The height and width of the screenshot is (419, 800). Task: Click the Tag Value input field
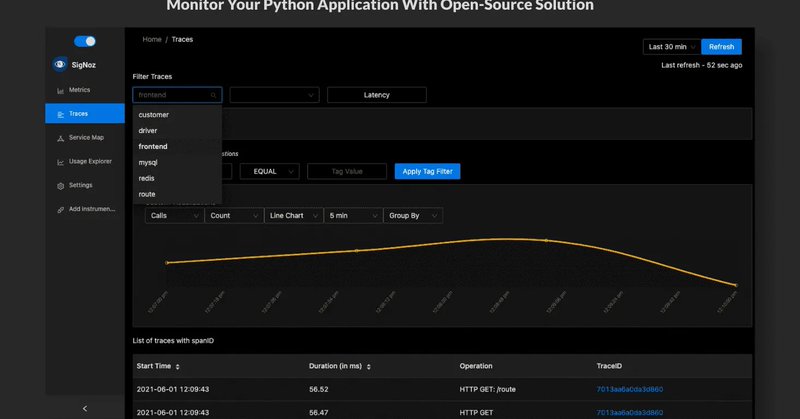[347, 171]
